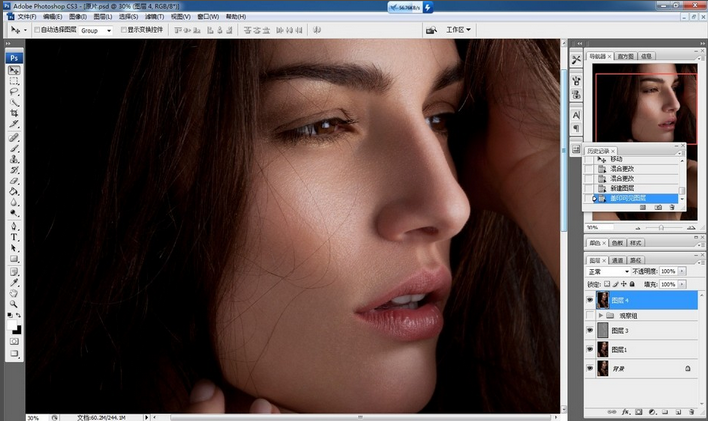This screenshot has height=421, width=708.
Task: Toggle lock all for the layer
Action: (632, 284)
